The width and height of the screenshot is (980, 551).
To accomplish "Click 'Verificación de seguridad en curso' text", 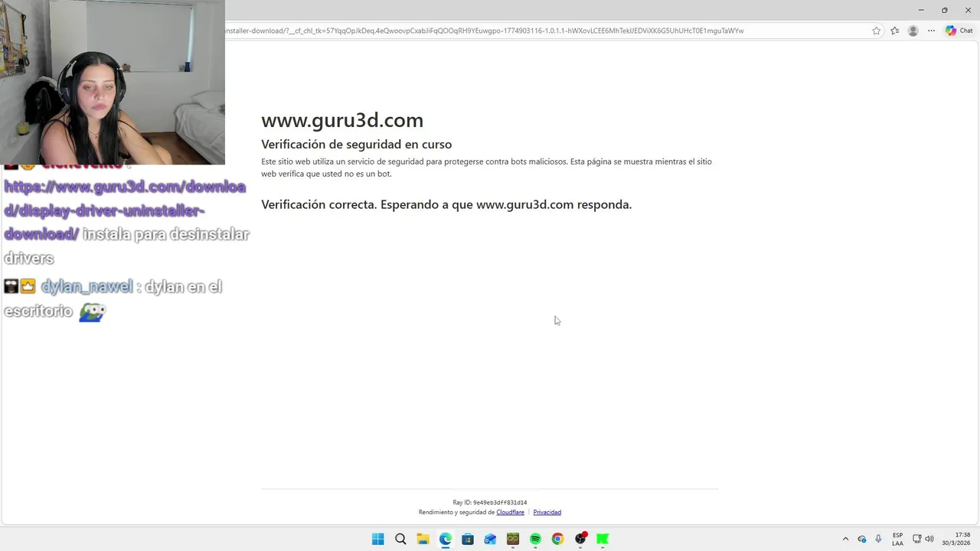I will pos(356,144).
